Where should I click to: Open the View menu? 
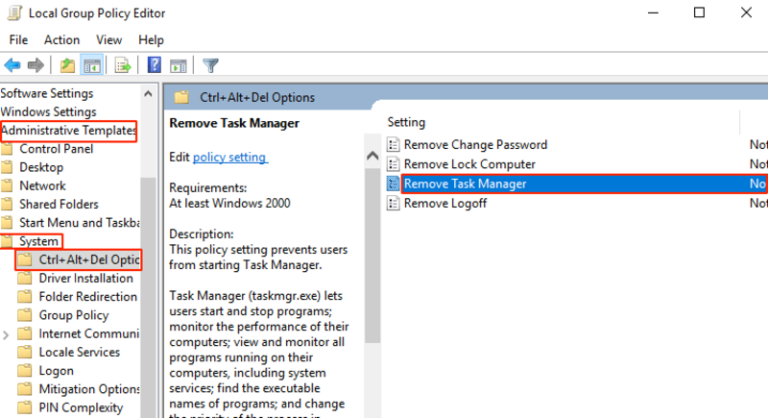[109, 40]
